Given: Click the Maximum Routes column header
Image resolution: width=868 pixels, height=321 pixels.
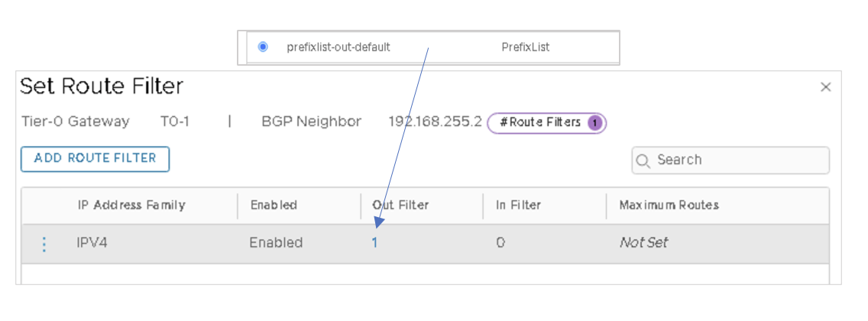Looking at the screenshot, I should pyautogui.click(x=669, y=205).
